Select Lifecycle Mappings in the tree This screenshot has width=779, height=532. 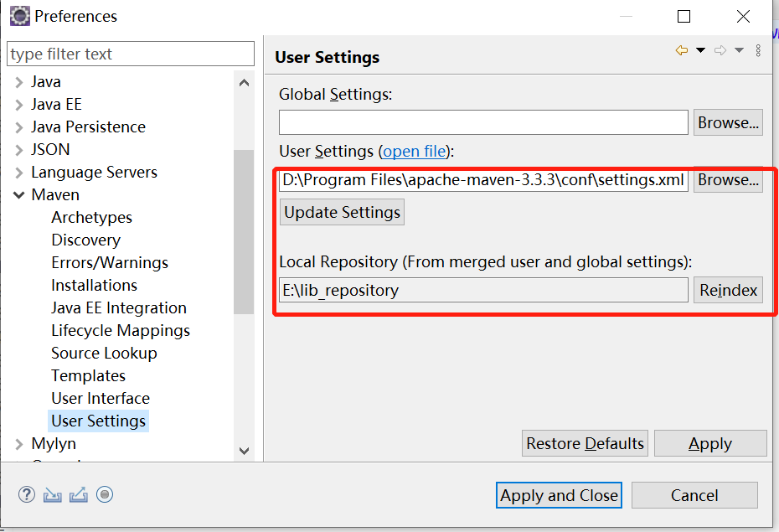121,331
